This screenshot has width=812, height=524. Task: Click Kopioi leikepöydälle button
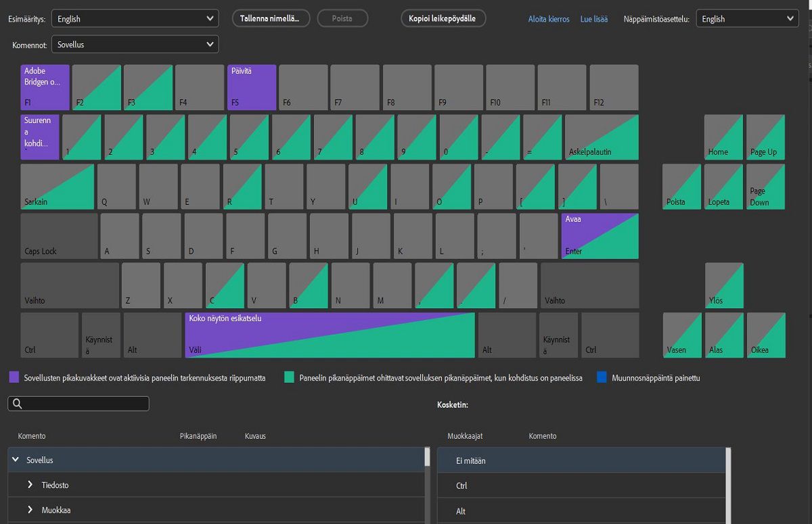pyautogui.click(x=443, y=18)
